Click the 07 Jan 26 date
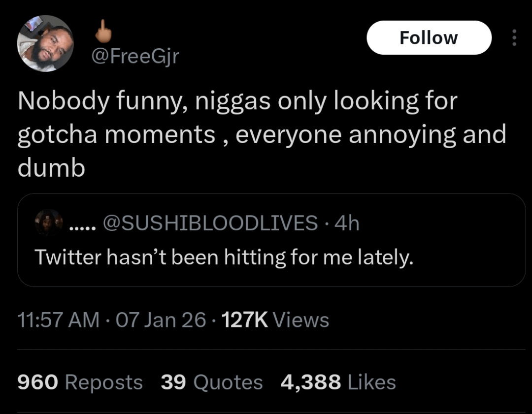The width and height of the screenshot is (532, 414). point(160,320)
